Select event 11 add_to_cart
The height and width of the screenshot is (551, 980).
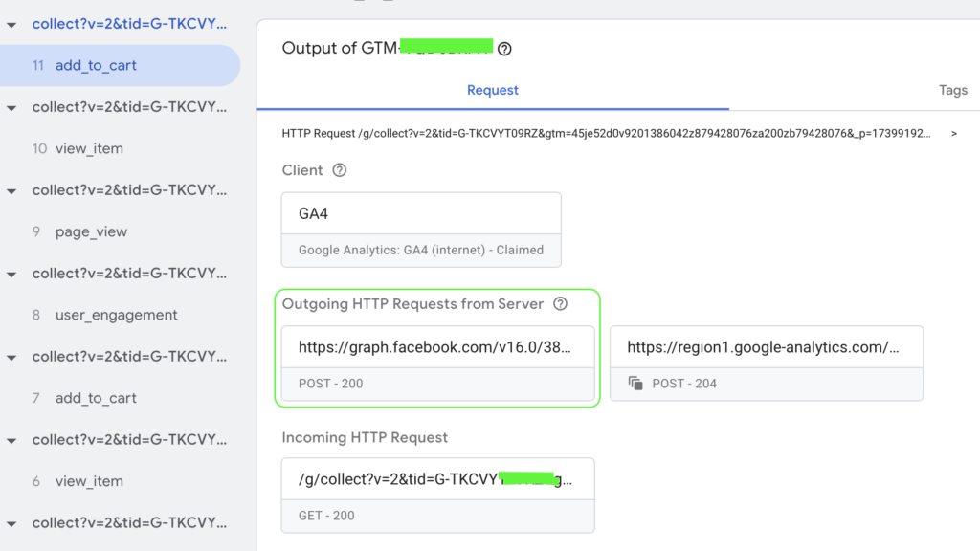[96, 66]
